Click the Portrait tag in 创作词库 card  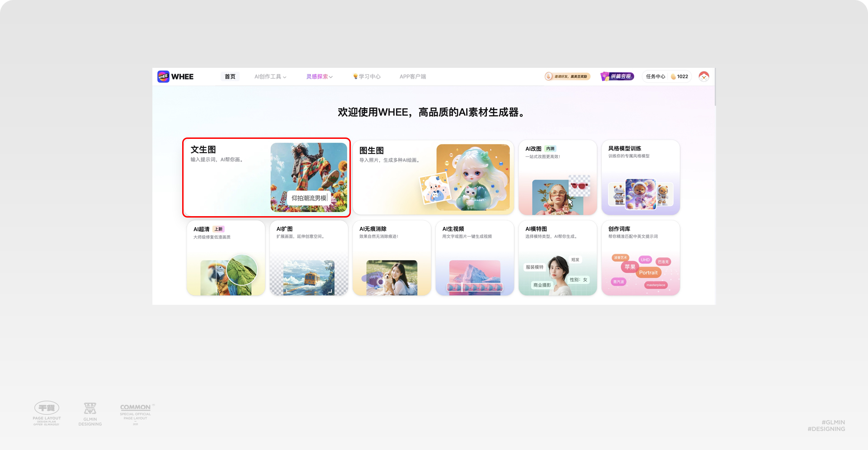(648, 272)
